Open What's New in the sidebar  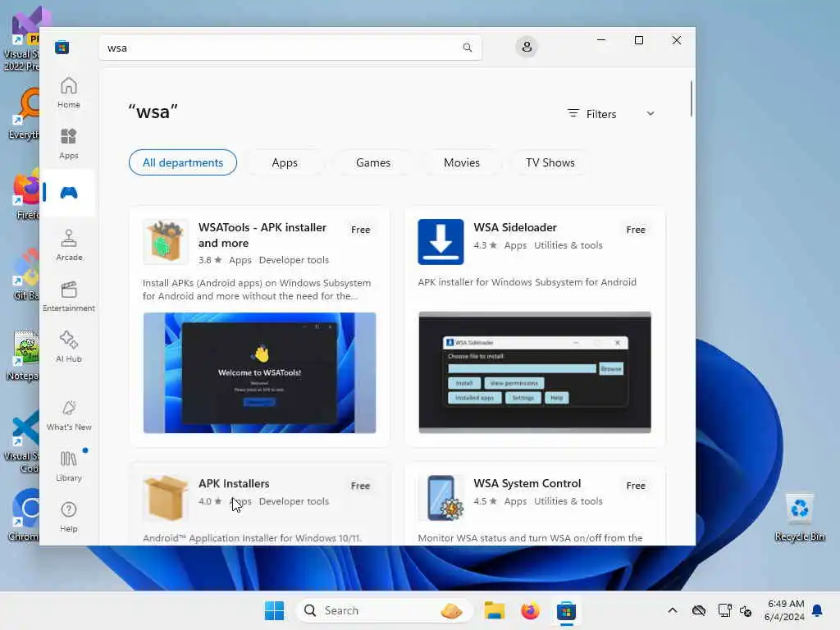point(69,415)
